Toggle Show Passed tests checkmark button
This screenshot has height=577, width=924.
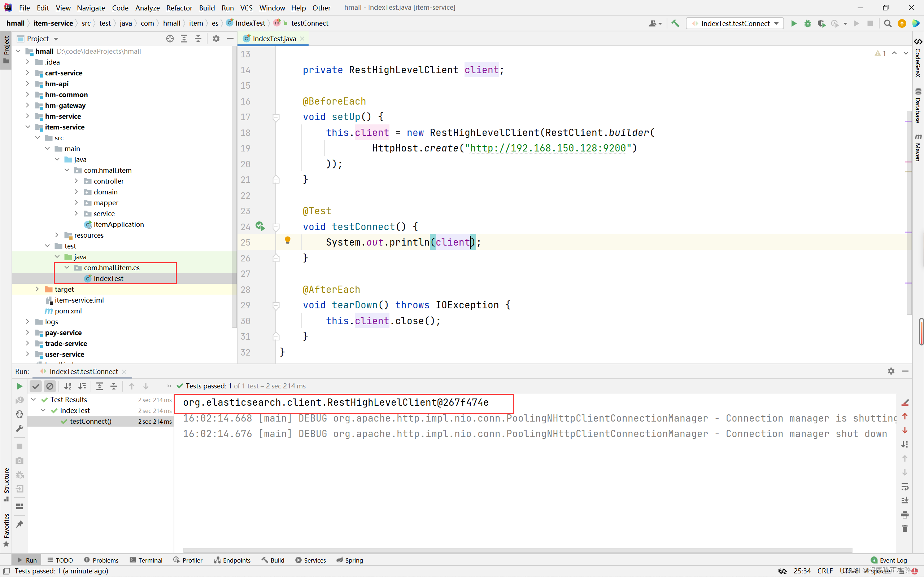point(35,386)
